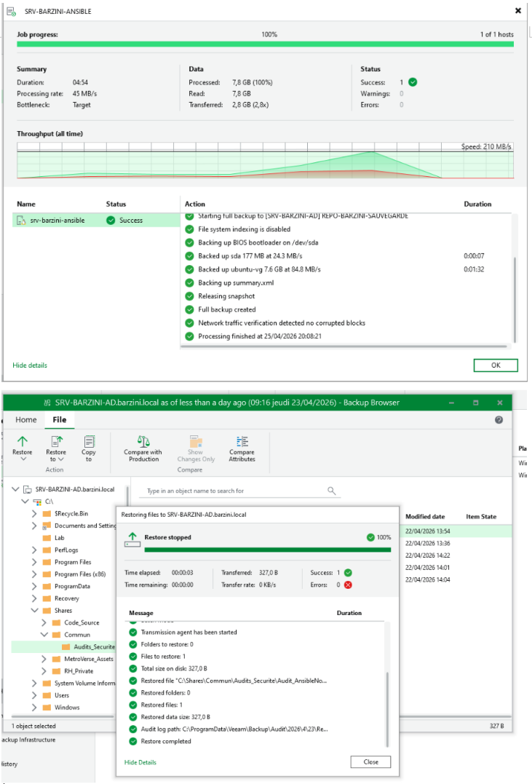The image size is (532, 784).
Task: Collapse the Shares folder node
Action: coord(34,611)
